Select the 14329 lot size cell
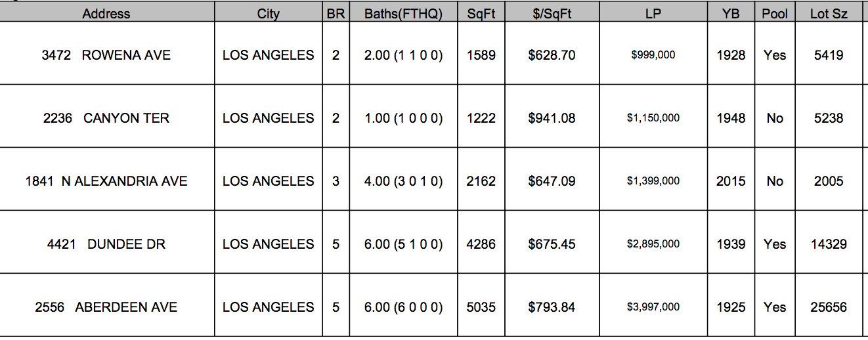This screenshot has height=340, width=868. coord(829,244)
